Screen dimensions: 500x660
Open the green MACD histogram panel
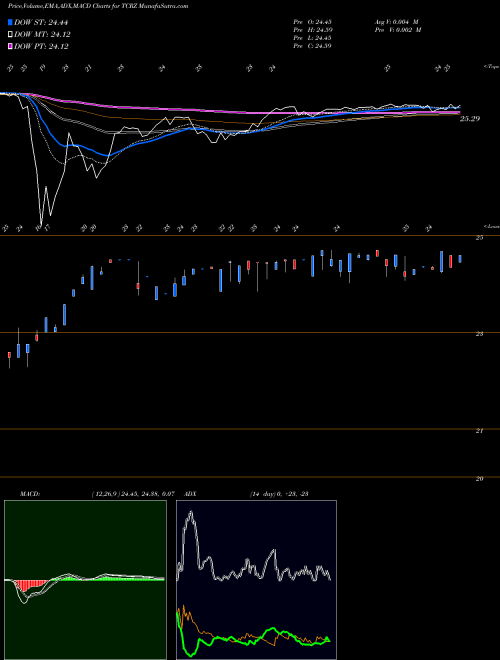point(85,580)
